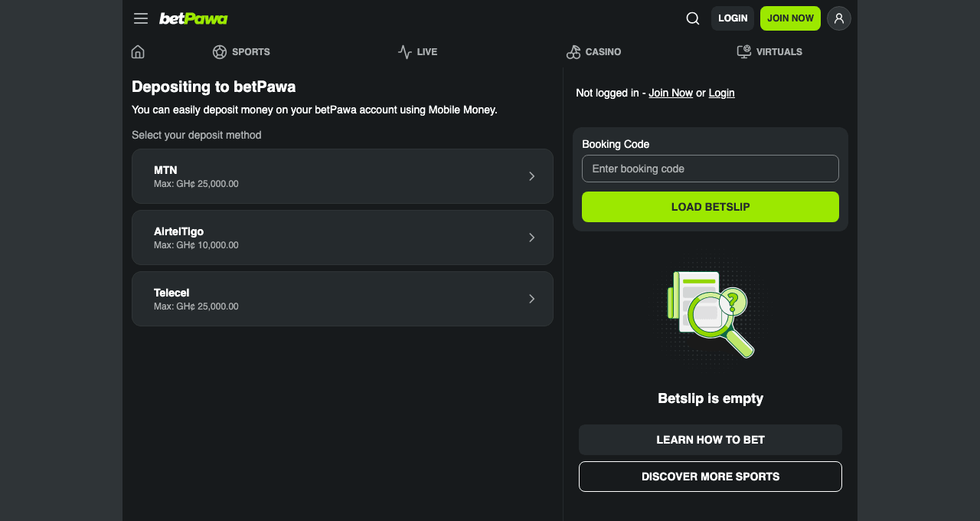
Task: Click the Live pulse icon
Action: 405,52
